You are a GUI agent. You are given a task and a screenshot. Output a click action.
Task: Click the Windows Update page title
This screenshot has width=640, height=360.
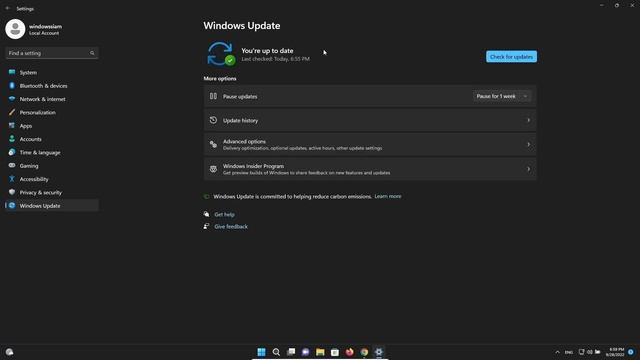[x=242, y=26]
